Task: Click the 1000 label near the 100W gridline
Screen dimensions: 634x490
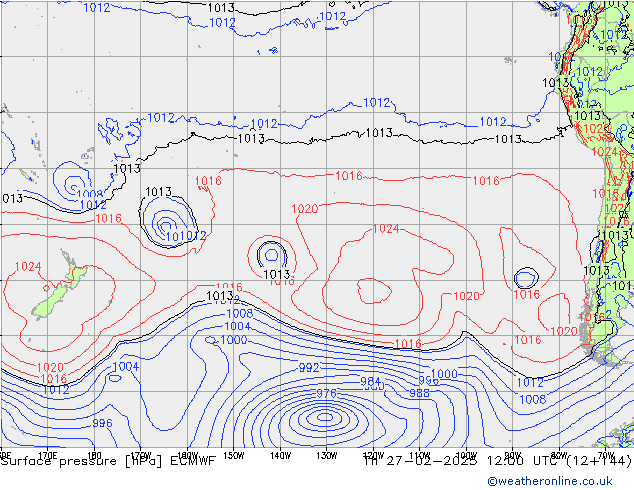Action: point(444,374)
